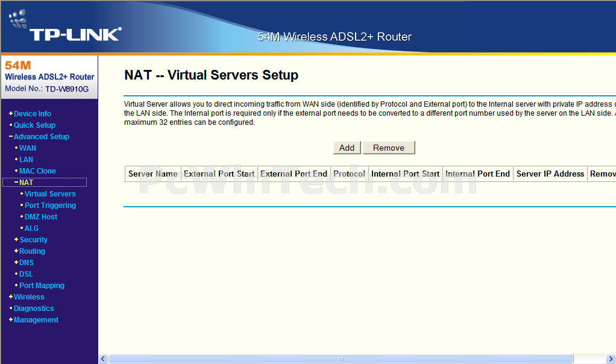The height and width of the screenshot is (364, 616).
Task: Open Port Triggering settings
Action: 50,206
